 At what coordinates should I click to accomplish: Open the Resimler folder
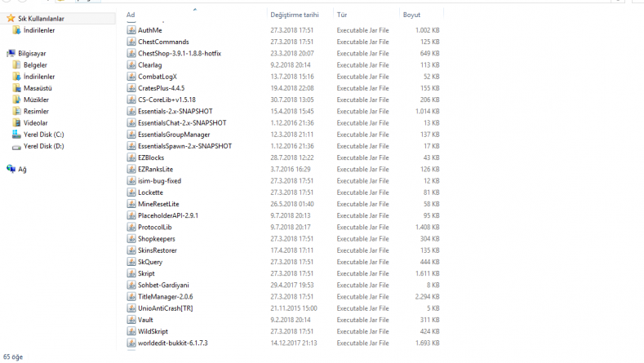click(x=36, y=111)
